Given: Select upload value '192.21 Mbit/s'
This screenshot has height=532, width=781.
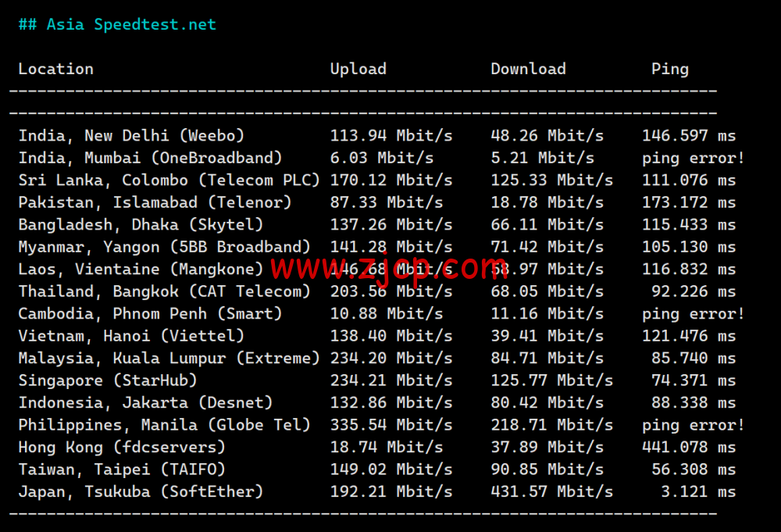Looking at the screenshot, I should tap(391, 491).
